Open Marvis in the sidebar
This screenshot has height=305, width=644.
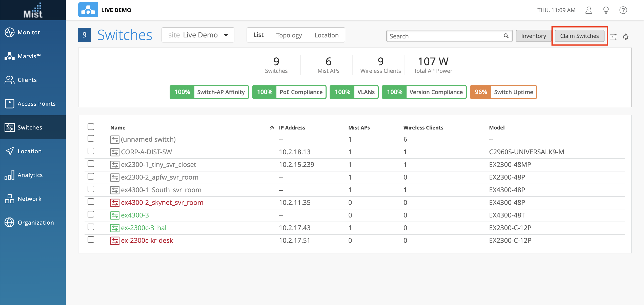click(29, 56)
